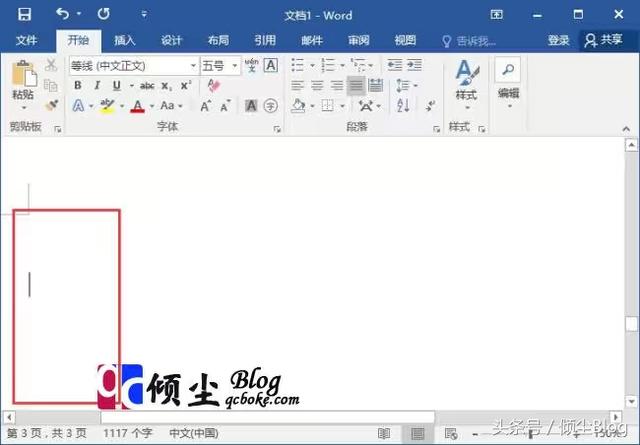
Task: Toggle superscript formatting
Action: [186, 85]
